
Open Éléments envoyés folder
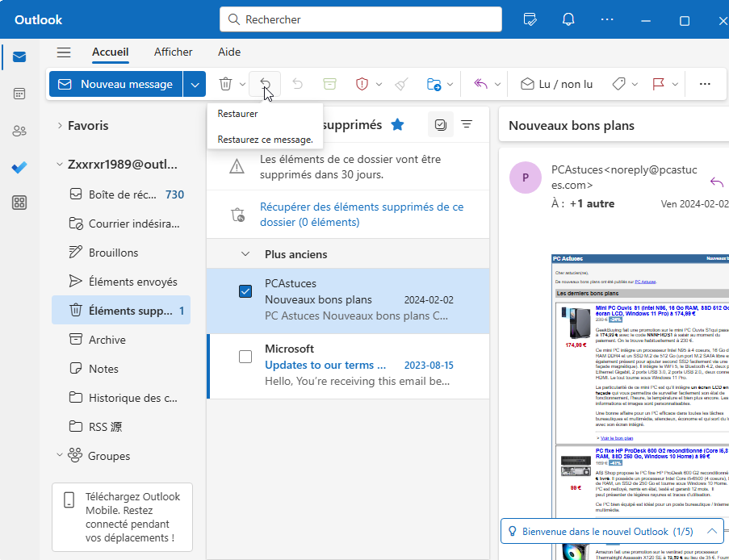pyautogui.click(x=121, y=282)
